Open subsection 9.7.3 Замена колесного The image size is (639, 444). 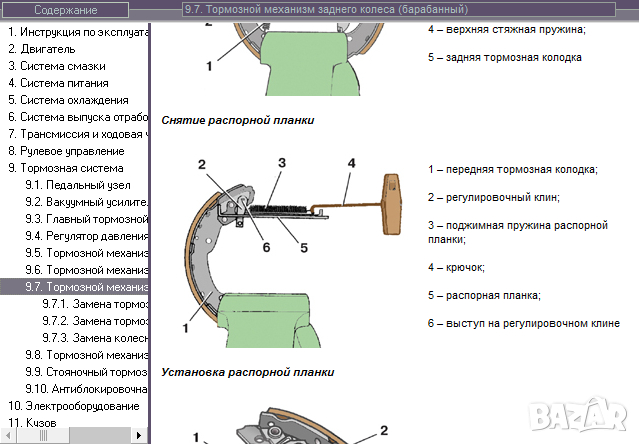click(x=95, y=338)
